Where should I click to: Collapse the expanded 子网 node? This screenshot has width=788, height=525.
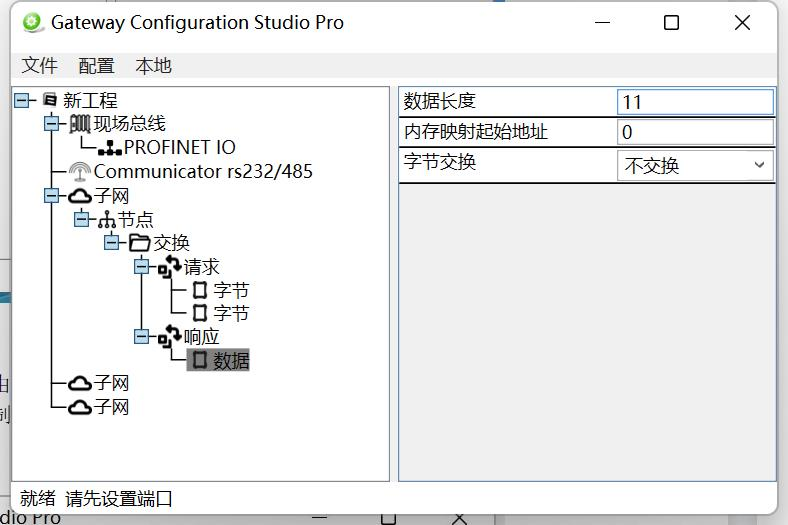(x=52, y=196)
